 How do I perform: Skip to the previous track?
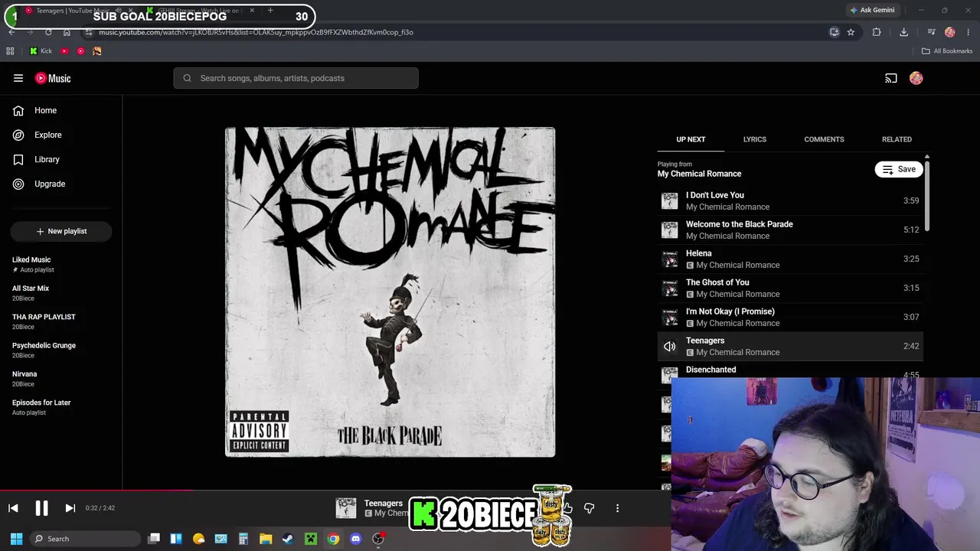click(x=13, y=508)
